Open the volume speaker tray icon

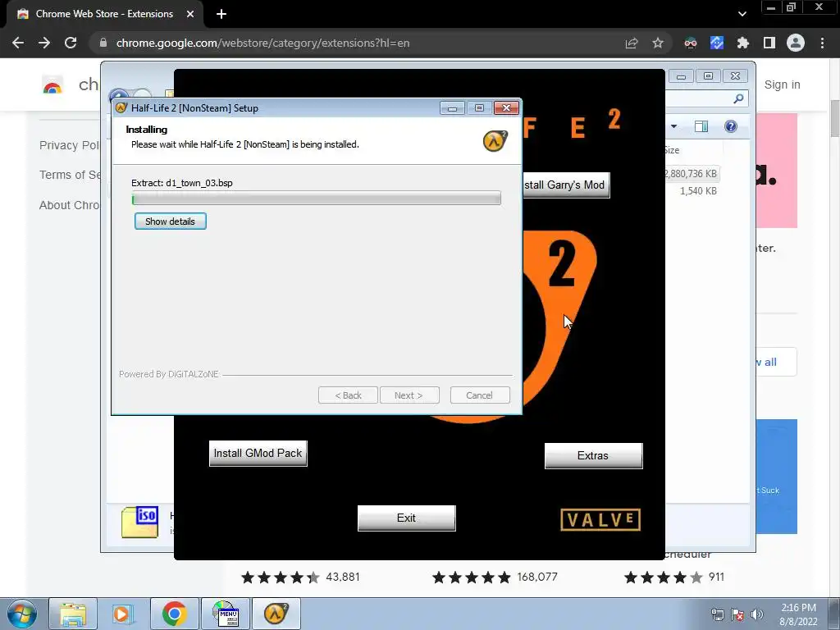click(756, 614)
